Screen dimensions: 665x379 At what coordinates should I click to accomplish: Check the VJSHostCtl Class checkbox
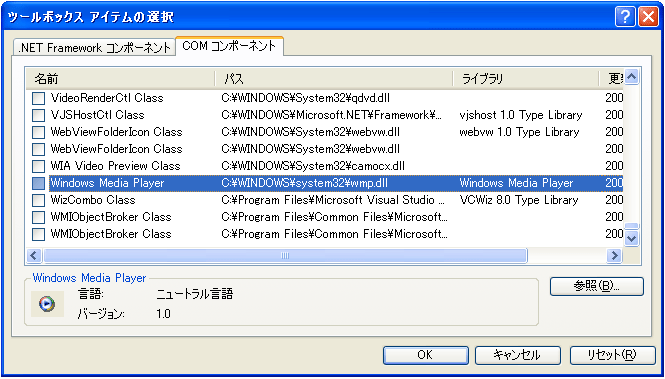39,115
